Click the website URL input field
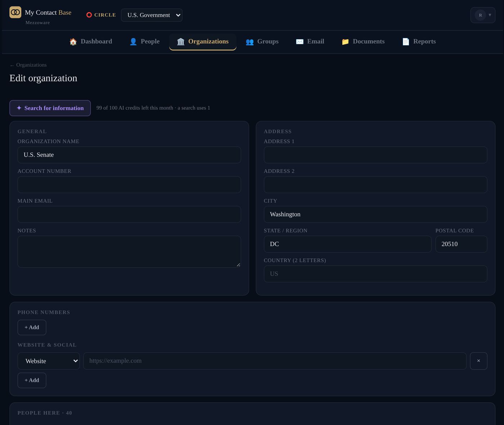Screen dimensions: 504x425 coord(275,361)
